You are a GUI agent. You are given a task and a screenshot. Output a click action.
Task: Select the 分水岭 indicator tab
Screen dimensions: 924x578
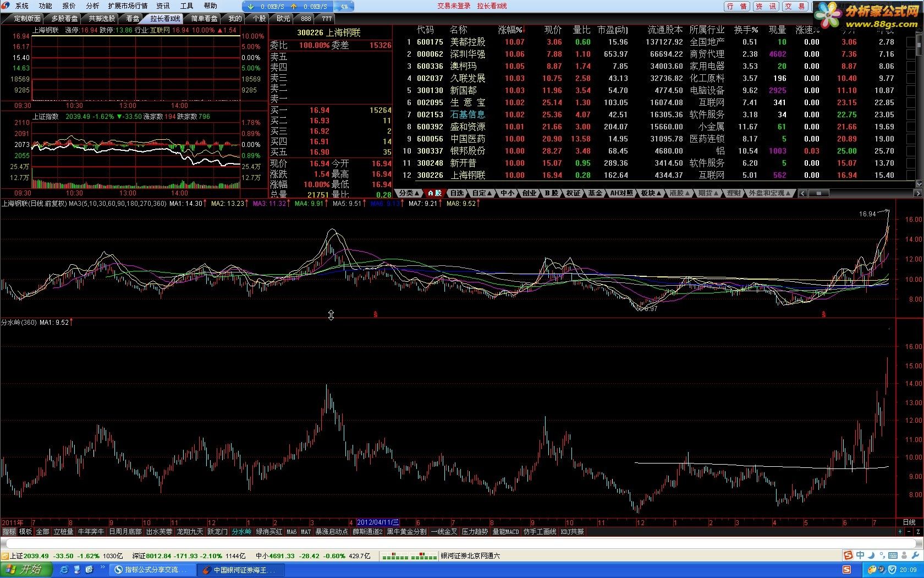pyautogui.click(x=241, y=532)
